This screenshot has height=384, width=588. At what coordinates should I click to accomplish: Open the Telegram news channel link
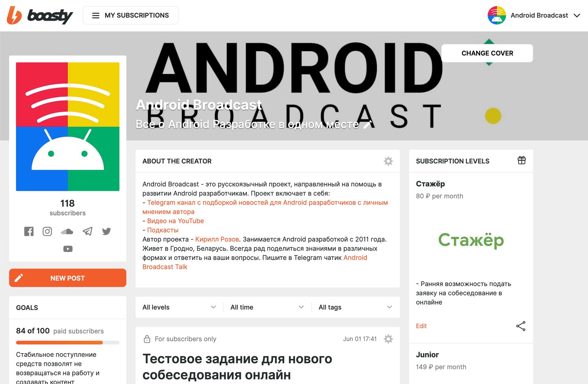point(265,207)
